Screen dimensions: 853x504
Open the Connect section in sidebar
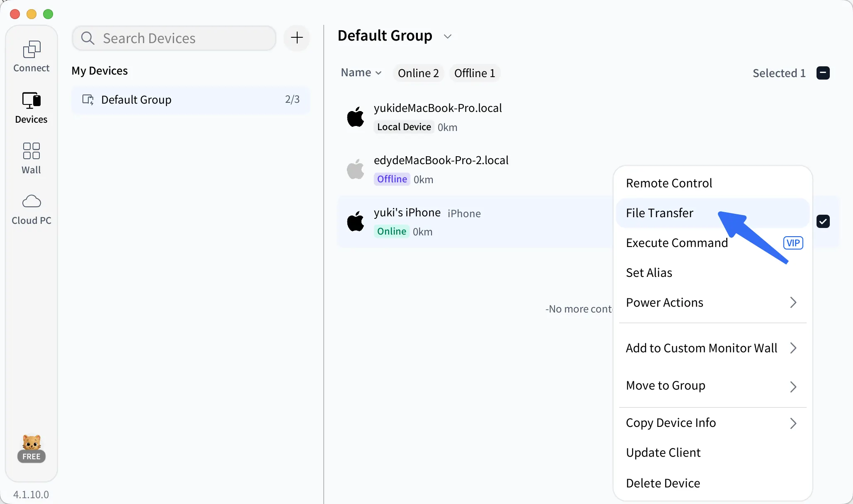pyautogui.click(x=32, y=56)
